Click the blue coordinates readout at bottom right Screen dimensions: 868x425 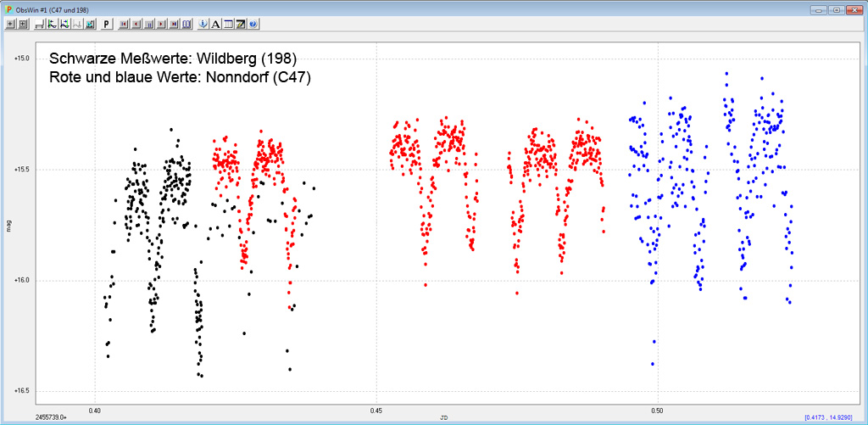coord(832,417)
